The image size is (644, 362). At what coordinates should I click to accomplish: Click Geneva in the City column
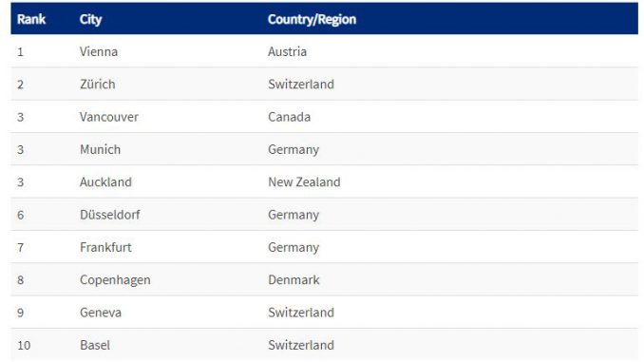point(101,313)
